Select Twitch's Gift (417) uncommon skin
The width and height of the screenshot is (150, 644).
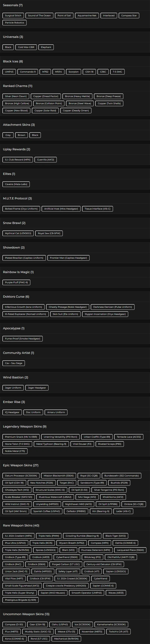(118, 631)
